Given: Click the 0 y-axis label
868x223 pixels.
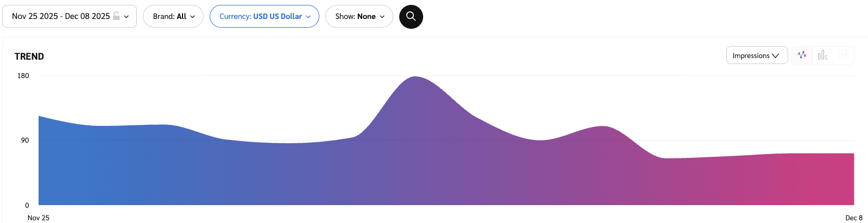Looking at the screenshot, I should tap(27, 206).
